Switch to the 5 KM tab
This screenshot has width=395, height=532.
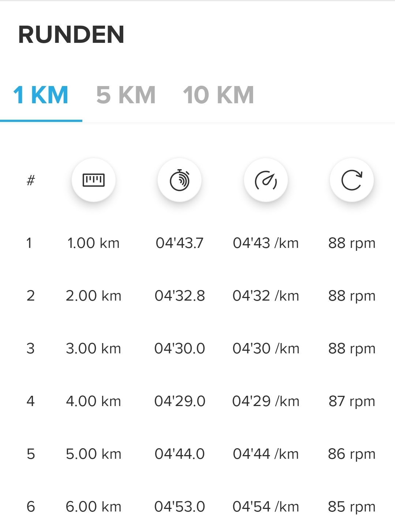click(126, 95)
